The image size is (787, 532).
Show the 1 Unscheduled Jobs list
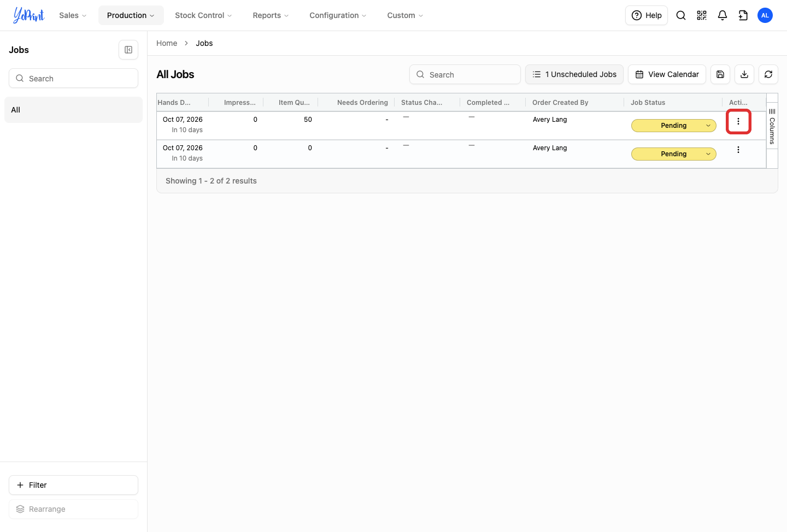coord(574,74)
